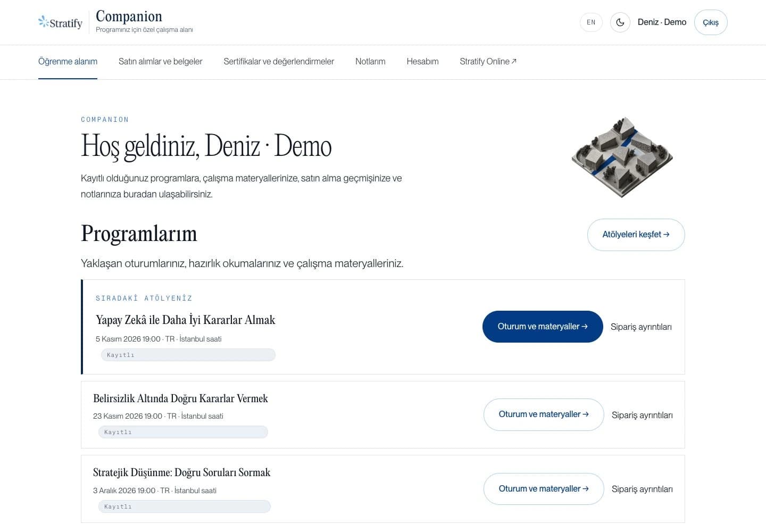Toggle dark mode with the moon icon
The height and width of the screenshot is (532, 766).
click(620, 22)
